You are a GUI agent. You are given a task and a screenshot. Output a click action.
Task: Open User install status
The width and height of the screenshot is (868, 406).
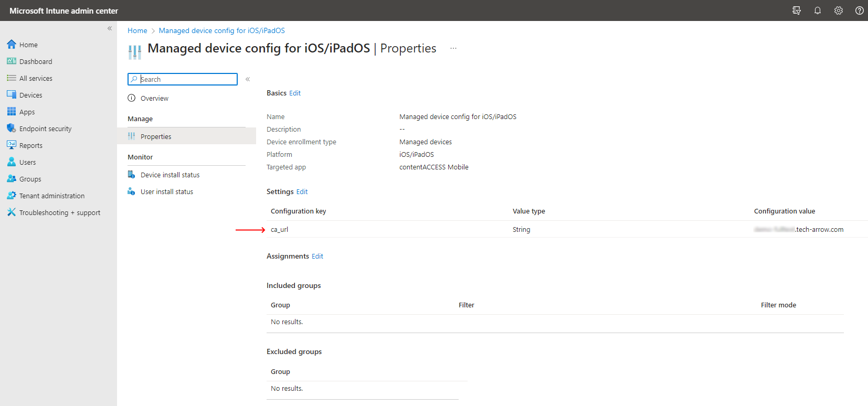point(167,191)
